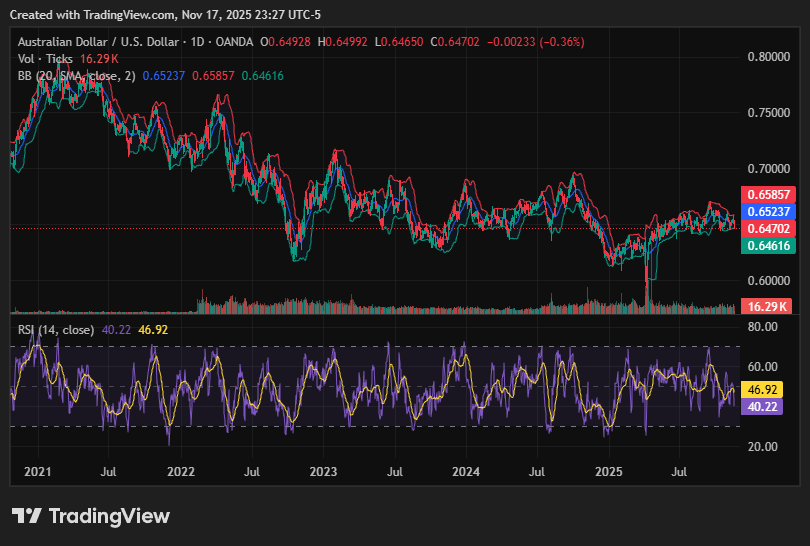Click the 2025 label on the time axis
Image resolution: width=810 pixels, height=546 pixels.
(609, 470)
